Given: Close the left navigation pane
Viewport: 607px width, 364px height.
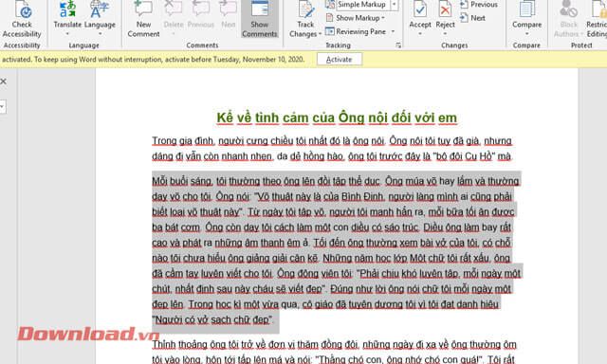Looking at the screenshot, I should tap(3, 82).
